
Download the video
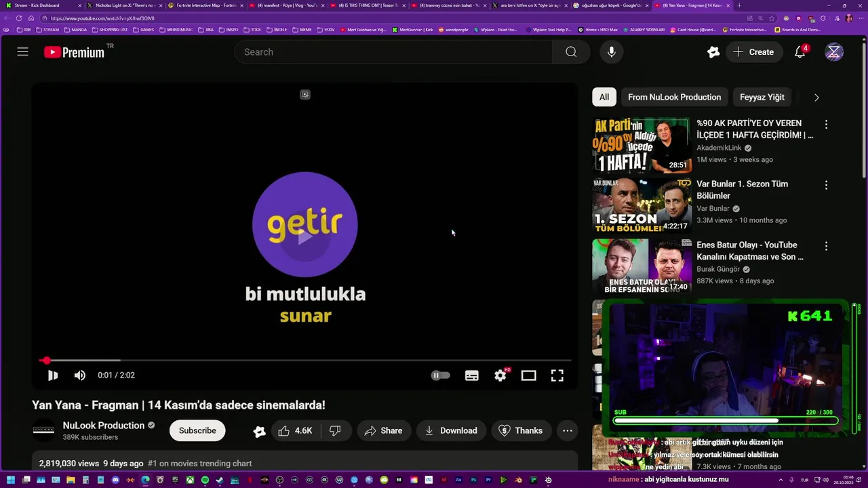pyautogui.click(x=451, y=430)
